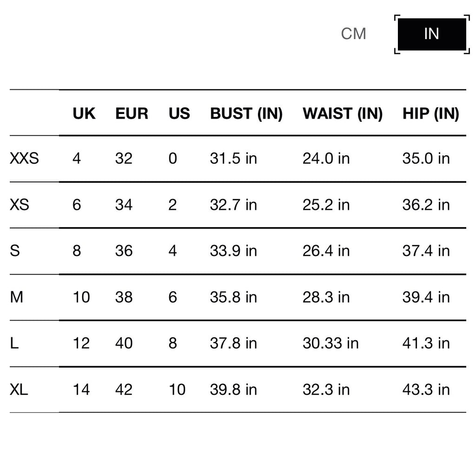Click the 26.4 in waist value
This screenshot has height=449, width=476.
(x=326, y=251)
